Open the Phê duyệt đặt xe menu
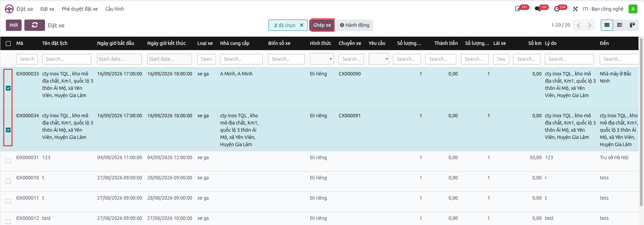This screenshot has height=225, width=644. coord(80,9)
